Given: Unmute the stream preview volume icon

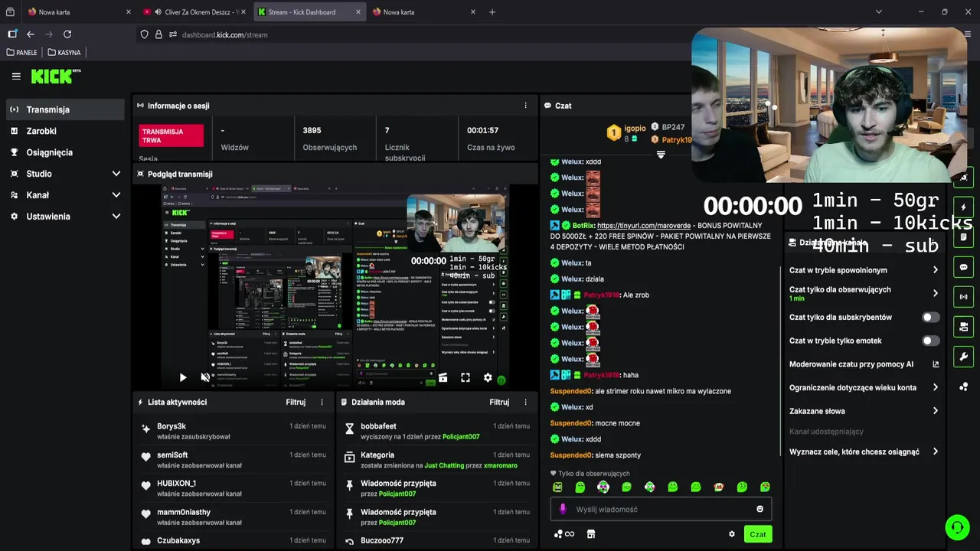Looking at the screenshot, I should (x=205, y=377).
